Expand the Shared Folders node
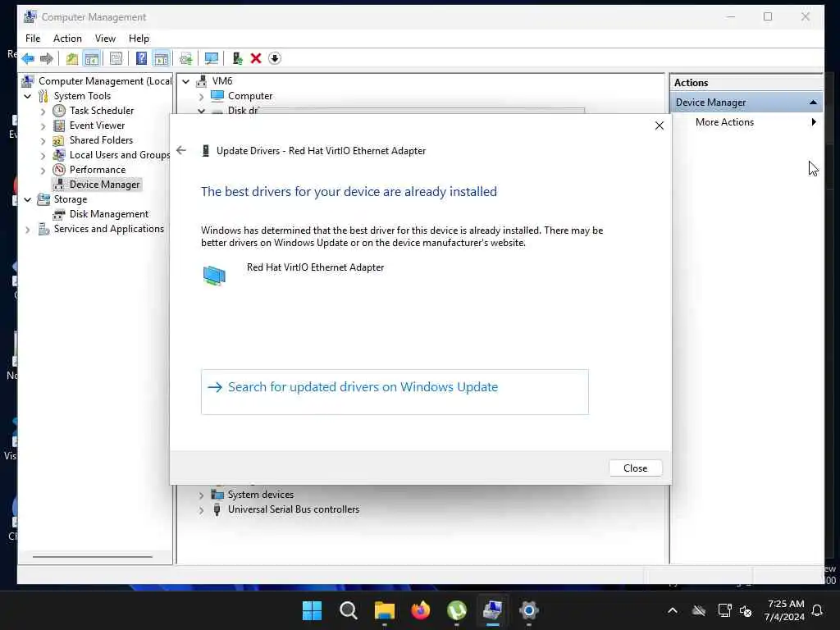The width and height of the screenshot is (840, 630). [43, 141]
